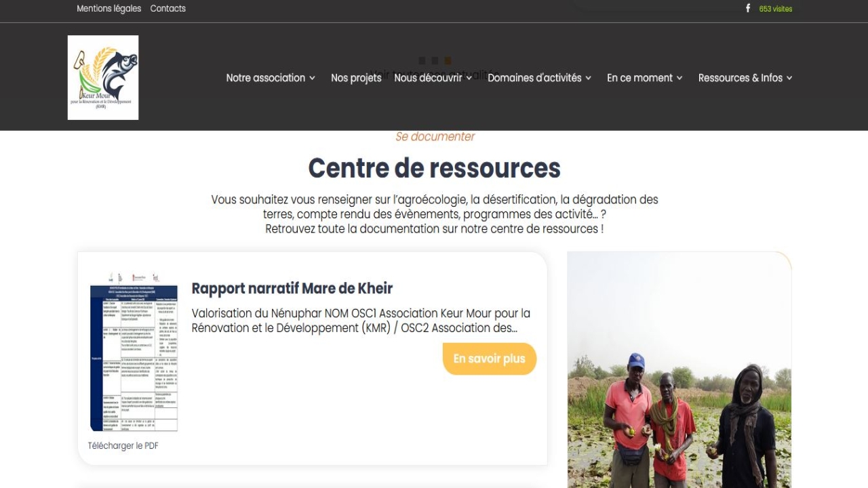The image size is (868, 488).
Task: Click the 653 visites counter
Action: pyautogui.click(x=776, y=9)
